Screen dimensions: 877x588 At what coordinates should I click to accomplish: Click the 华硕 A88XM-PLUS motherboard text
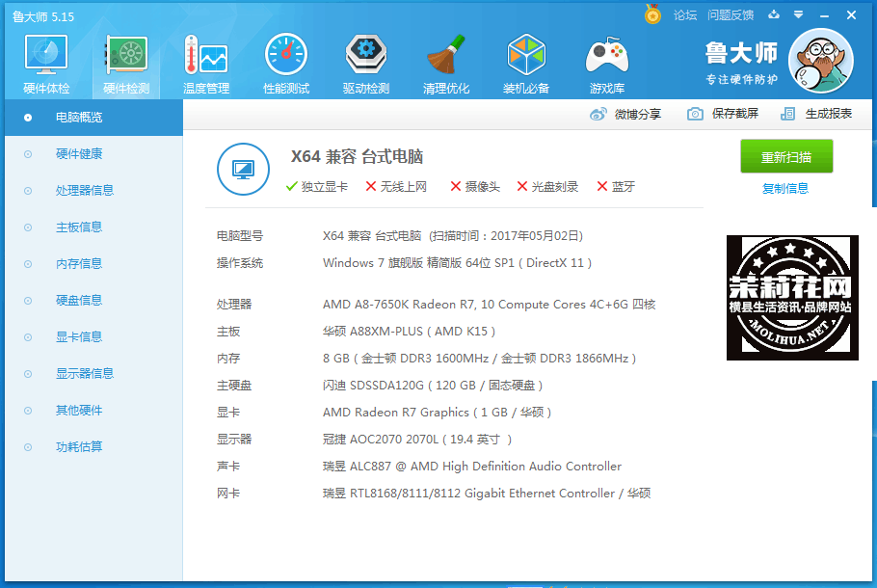[409, 332]
